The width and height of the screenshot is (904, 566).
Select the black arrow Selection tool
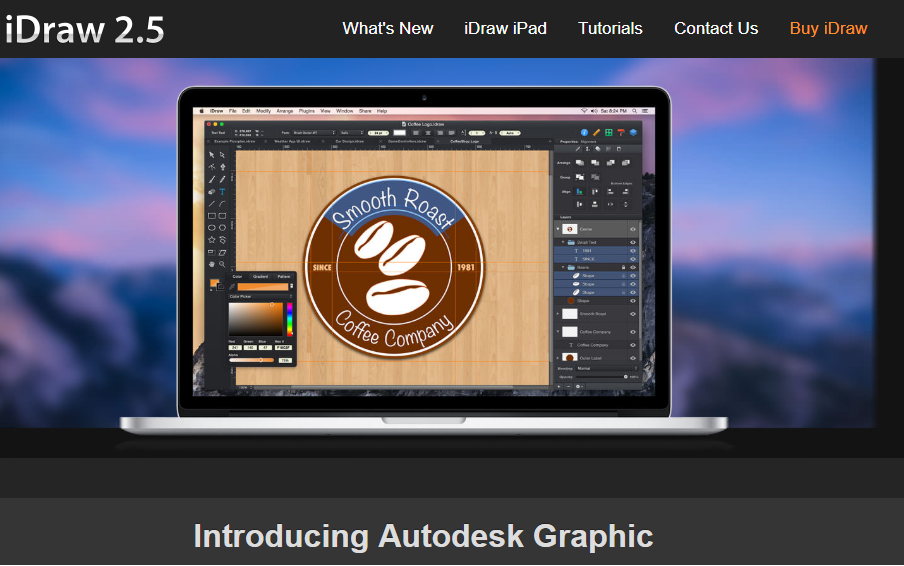point(212,155)
